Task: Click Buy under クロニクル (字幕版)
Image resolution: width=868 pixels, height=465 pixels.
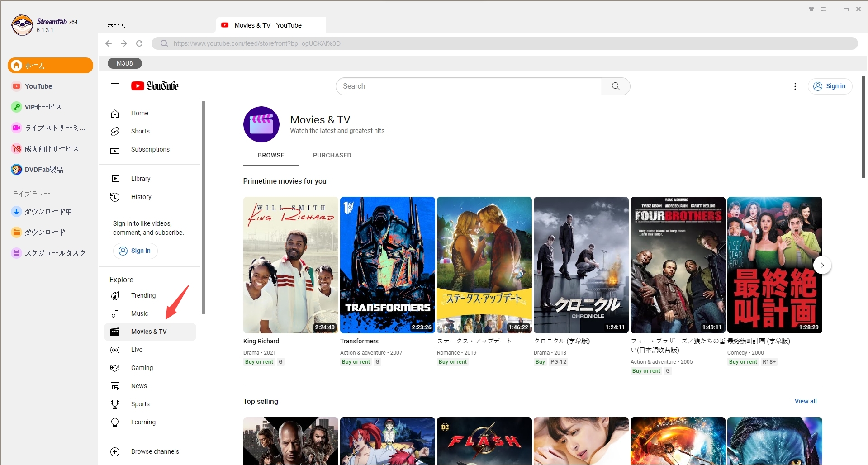Action: click(x=540, y=362)
